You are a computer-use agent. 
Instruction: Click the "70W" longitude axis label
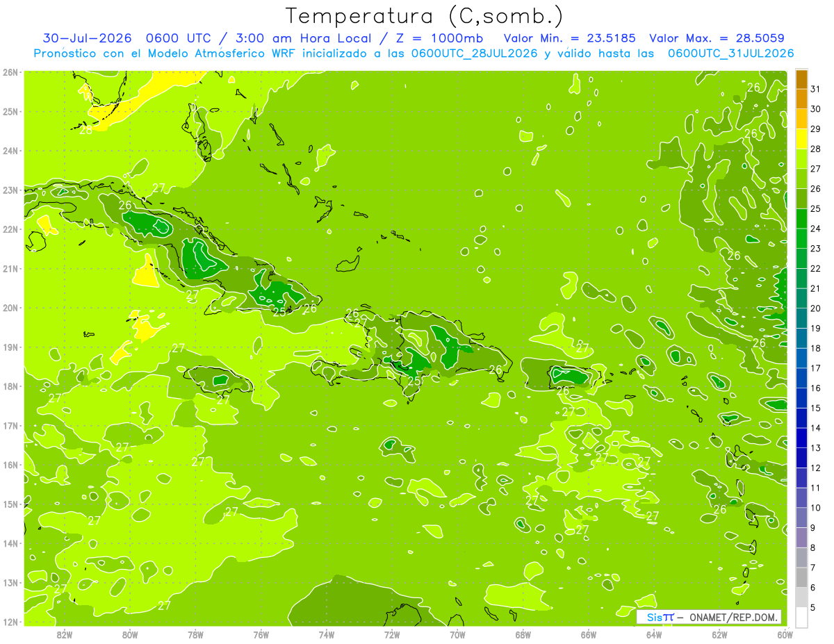pos(457,634)
